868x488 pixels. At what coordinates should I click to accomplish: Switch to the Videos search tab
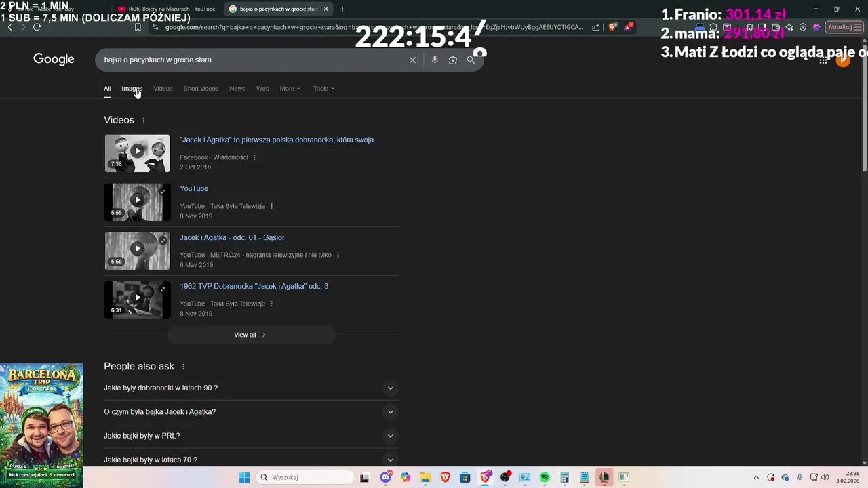click(163, 89)
